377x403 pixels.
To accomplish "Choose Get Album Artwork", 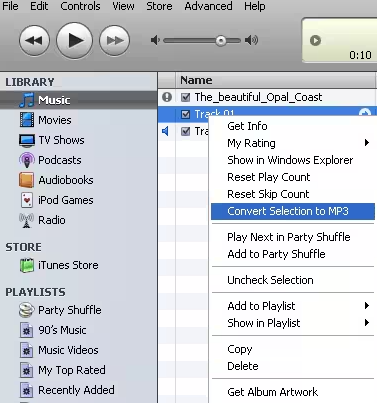I will click(293, 392).
